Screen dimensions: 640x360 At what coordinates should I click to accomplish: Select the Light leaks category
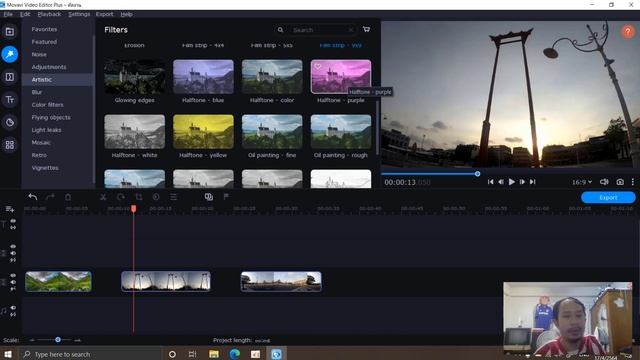pos(46,130)
